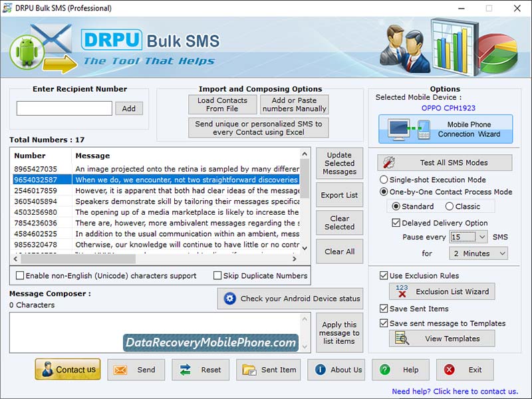Screen dimensions: 532x399
Task: Select Single-shot Execution Mode
Action: (386, 179)
